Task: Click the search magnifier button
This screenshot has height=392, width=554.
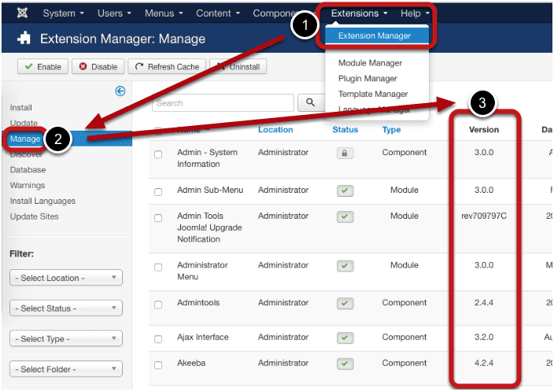Action: click(310, 102)
